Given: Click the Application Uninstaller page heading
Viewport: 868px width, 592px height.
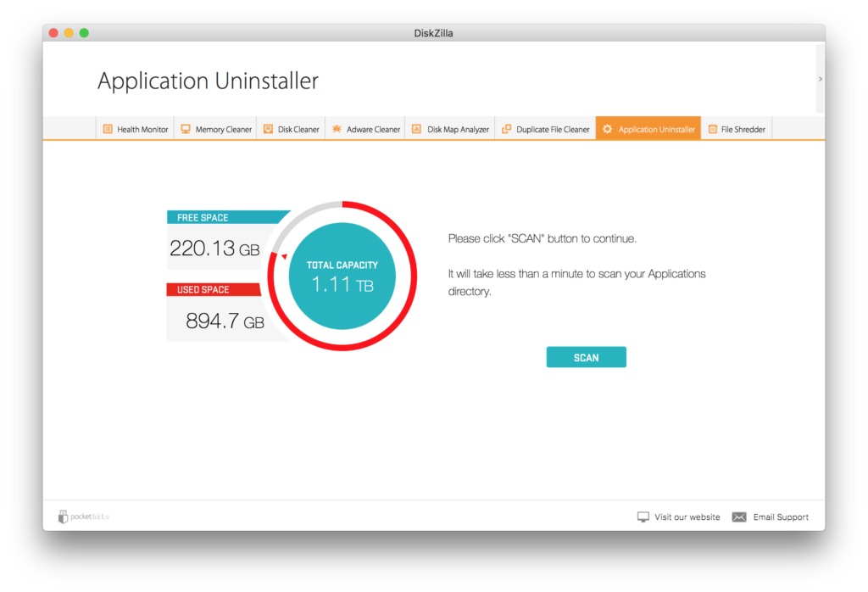Looking at the screenshot, I should pyautogui.click(x=209, y=81).
